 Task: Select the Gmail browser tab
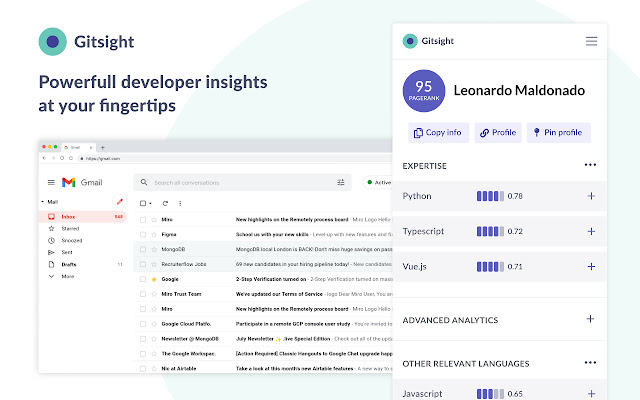78,147
